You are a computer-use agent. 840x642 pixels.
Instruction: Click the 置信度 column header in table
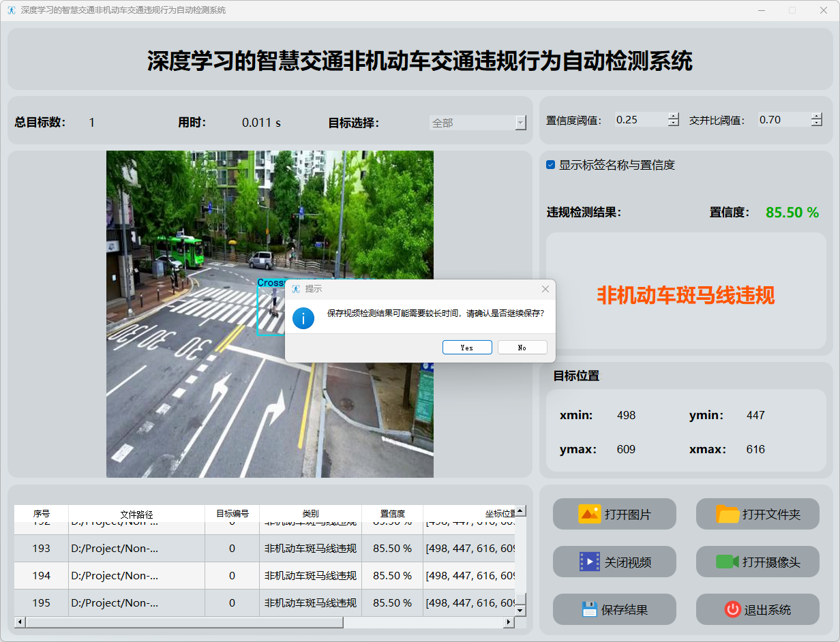click(392, 514)
